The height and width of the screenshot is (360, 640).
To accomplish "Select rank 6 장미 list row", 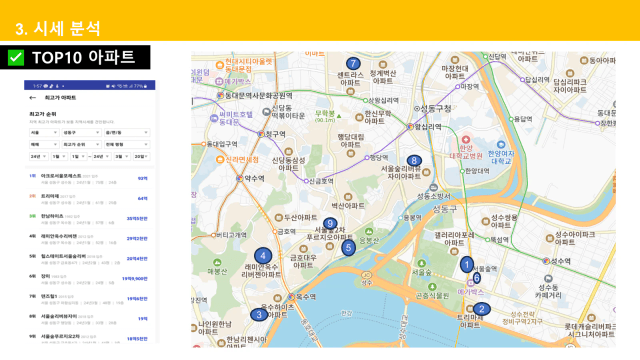I will coord(89,279).
